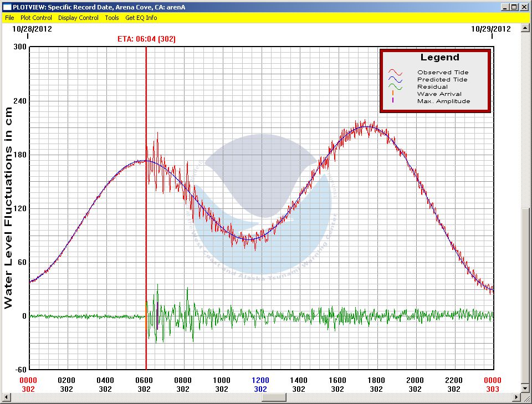
Task: Click the Observed Tide red legend symbol
Action: click(x=395, y=72)
